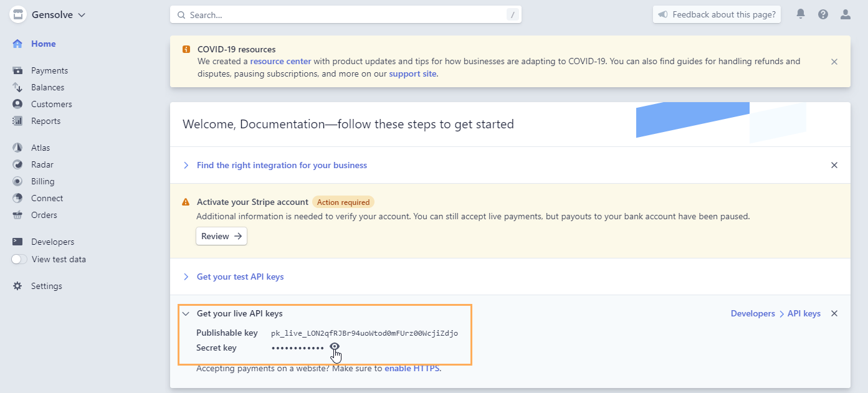The image size is (868, 393).
Task: Click the Action required badge
Action: (343, 202)
